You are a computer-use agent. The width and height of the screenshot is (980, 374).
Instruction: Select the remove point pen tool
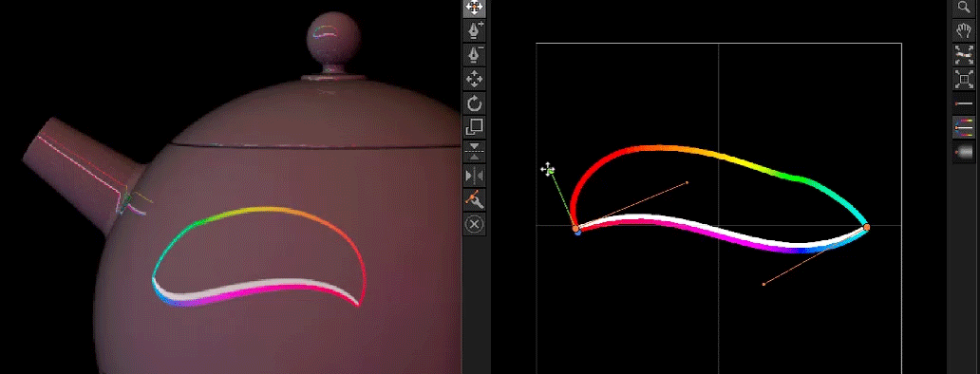coord(475,54)
